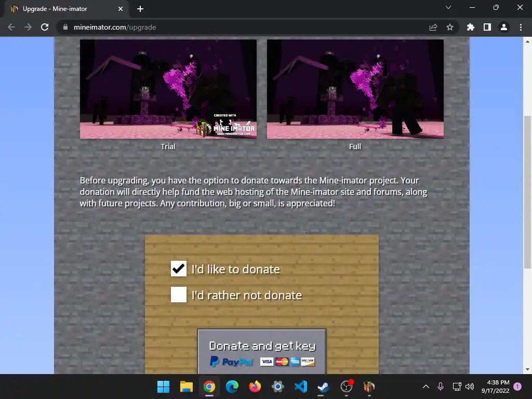Click the scrollbar up arrow
The image size is (532, 399).
(527, 42)
